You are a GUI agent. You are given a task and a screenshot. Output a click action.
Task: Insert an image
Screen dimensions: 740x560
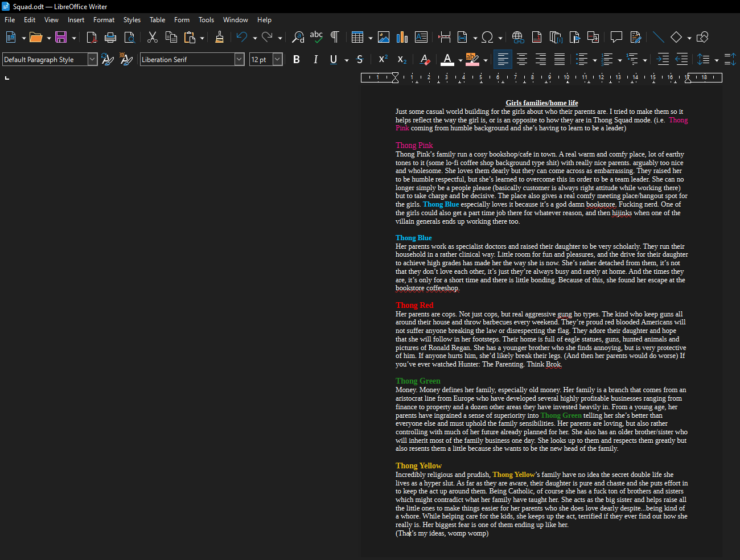[x=384, y=38]
